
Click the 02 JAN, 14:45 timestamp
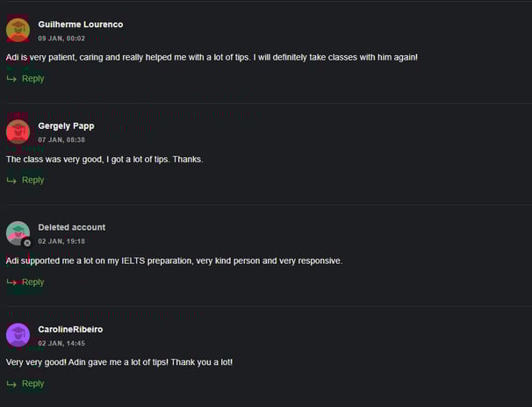[x=61, y=343]
